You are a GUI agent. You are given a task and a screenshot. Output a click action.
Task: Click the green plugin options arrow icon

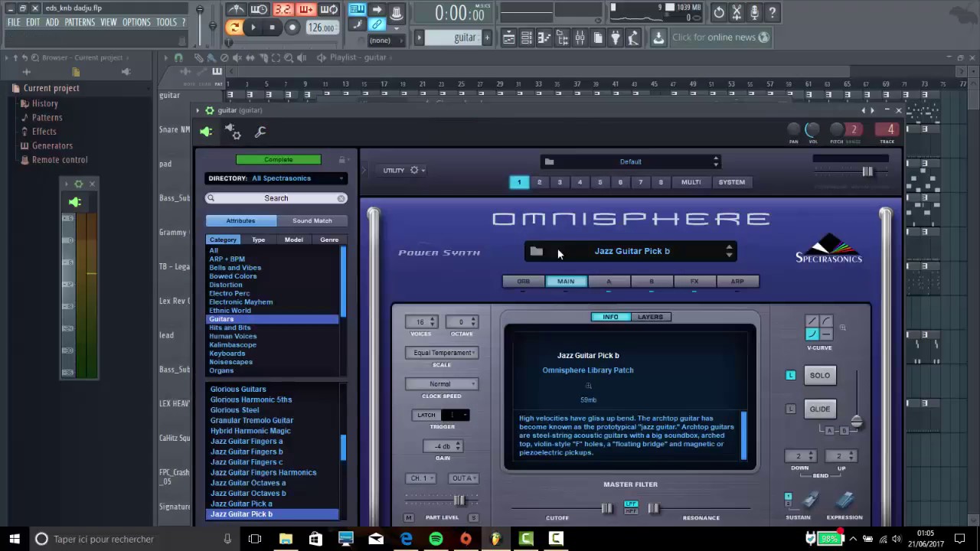point(206,132)
